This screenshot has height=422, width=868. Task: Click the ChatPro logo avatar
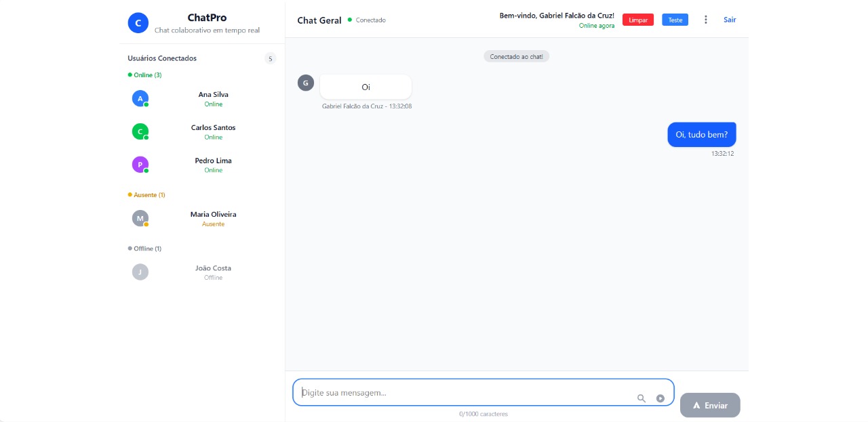pyautogui.click(x=138, y=23)
